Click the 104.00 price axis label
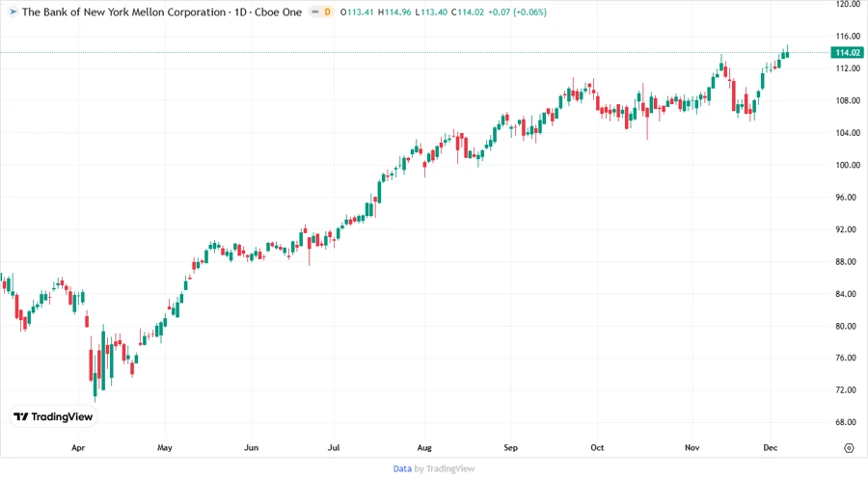 point(848,133)
